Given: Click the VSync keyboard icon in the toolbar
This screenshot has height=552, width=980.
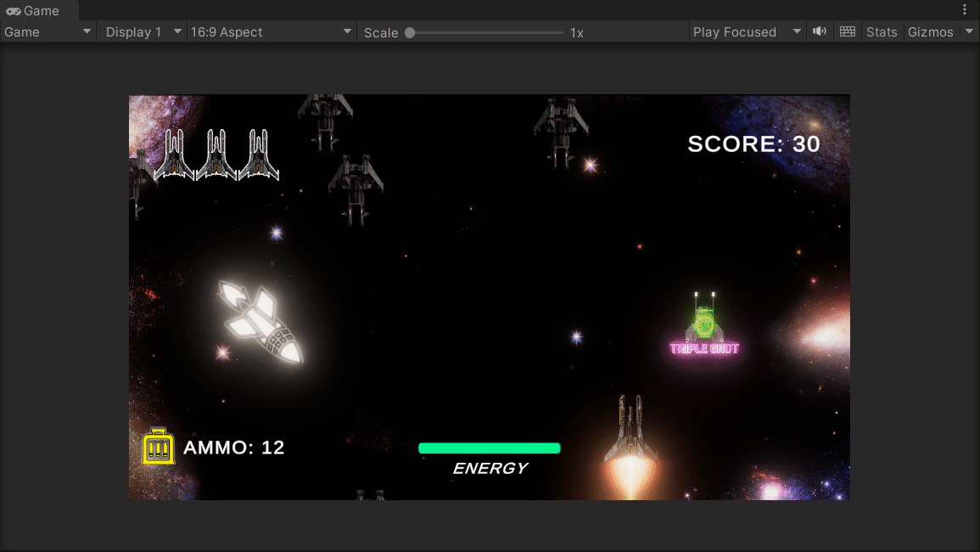Looking at the screenshot, I should [x=847, y=31].
